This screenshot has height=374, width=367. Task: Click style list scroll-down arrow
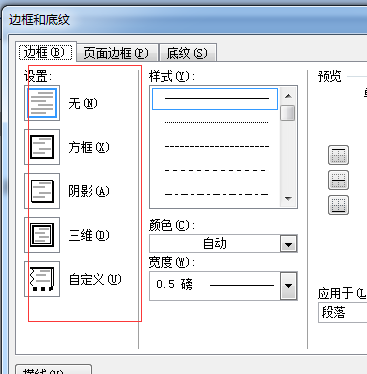(x=288, y=198)
